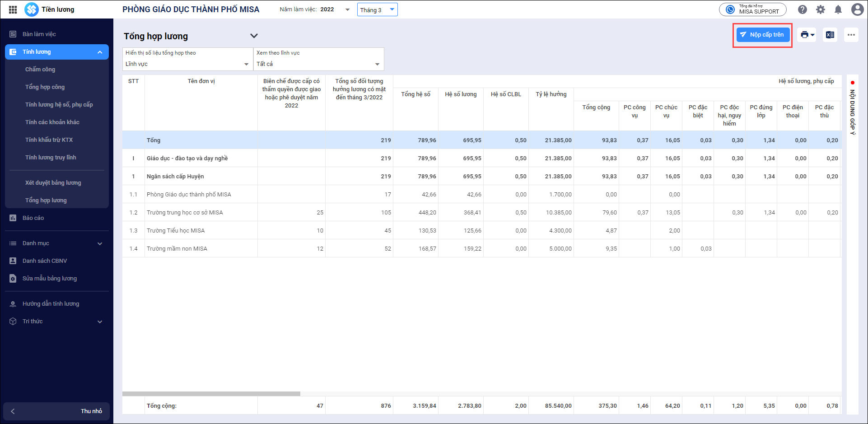Open the user account avatar
This screenshot has height=424, width=868.
coord(857,9)
